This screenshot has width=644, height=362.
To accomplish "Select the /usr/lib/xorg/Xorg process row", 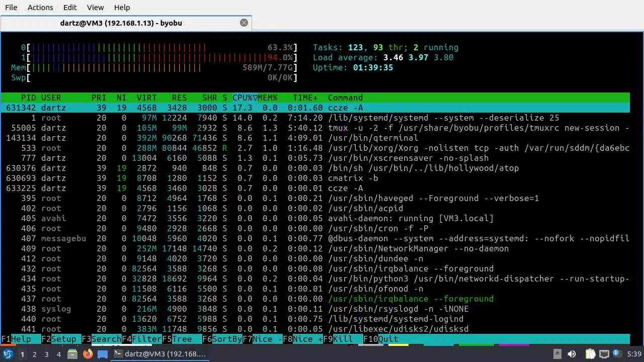I will click(x=315, y=148).
